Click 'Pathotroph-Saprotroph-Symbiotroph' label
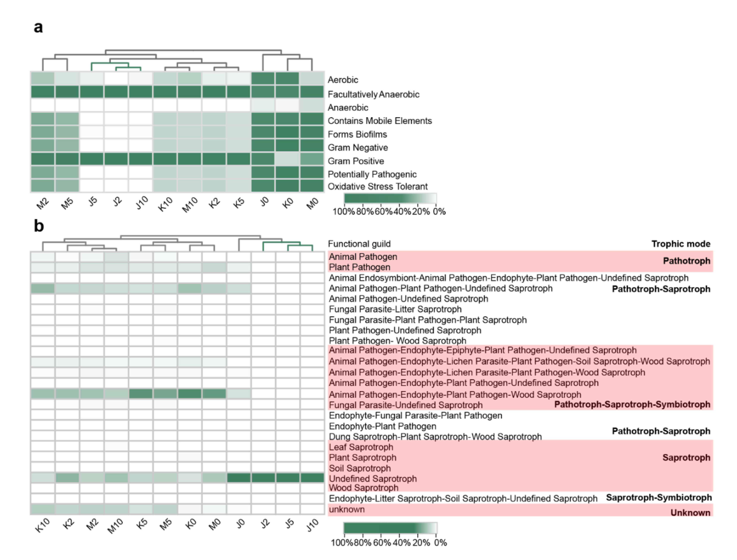The image size is (737, 560). (x=632, y=404)
